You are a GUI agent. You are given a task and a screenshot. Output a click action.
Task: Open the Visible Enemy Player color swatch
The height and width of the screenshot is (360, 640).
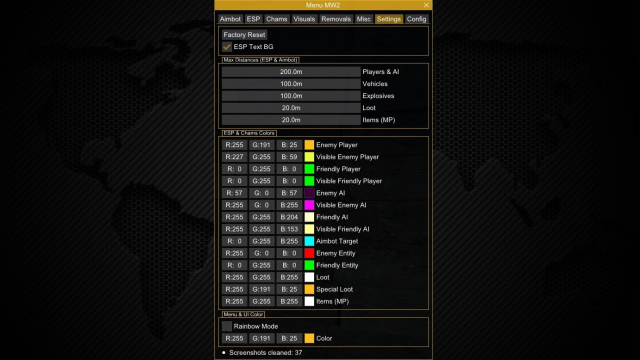coord(309,157)
